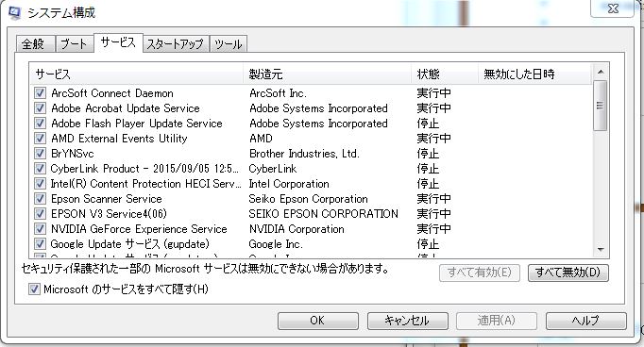Click the 'AMD' manufacturer cell

[261, 139]
